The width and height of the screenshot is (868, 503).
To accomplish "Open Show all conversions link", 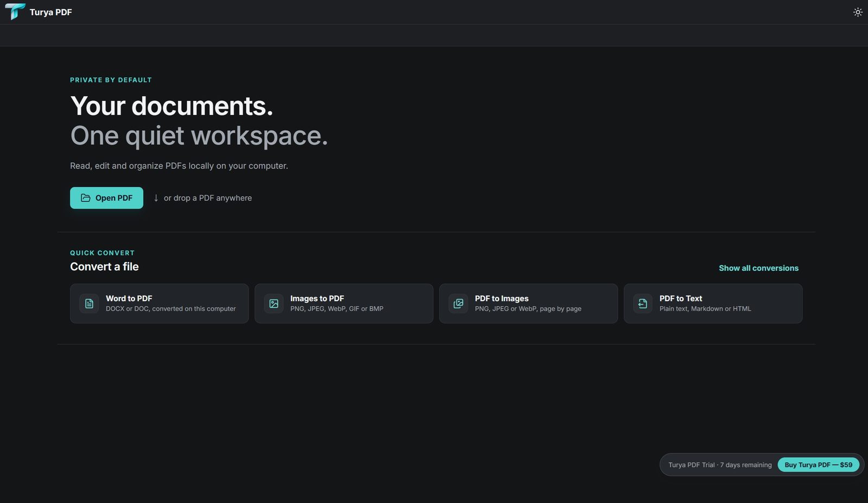I will tap(758, 268).
